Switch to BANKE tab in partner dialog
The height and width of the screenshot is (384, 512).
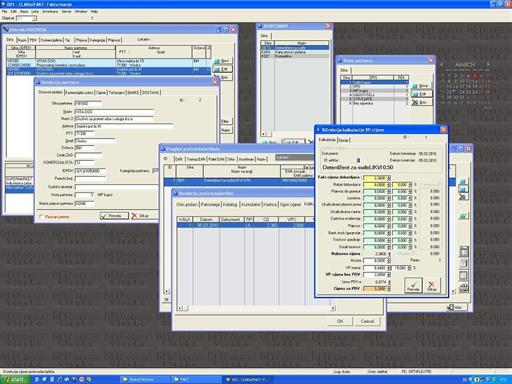(133, 93)
